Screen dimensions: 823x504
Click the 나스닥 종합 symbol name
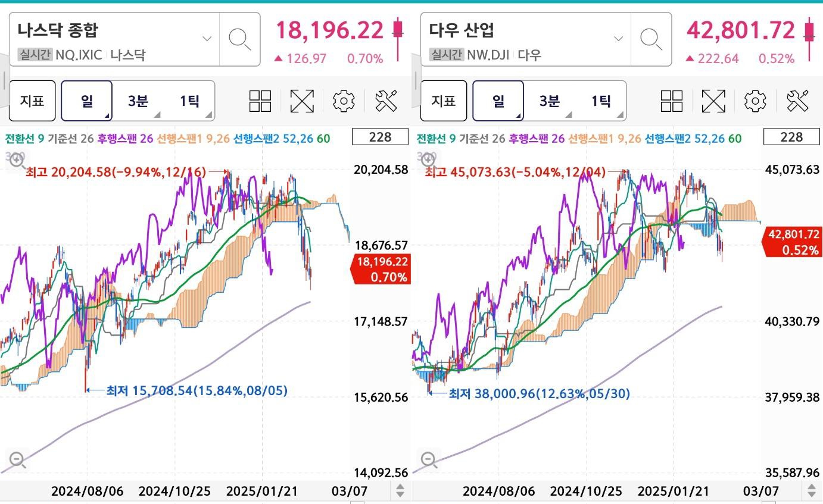(58, 30)
